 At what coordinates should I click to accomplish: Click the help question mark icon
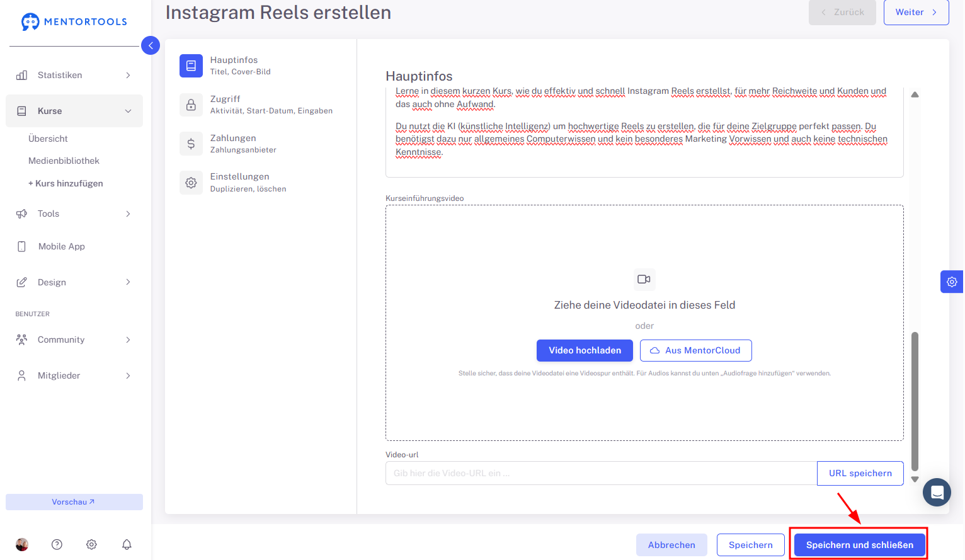pos(57,544)
